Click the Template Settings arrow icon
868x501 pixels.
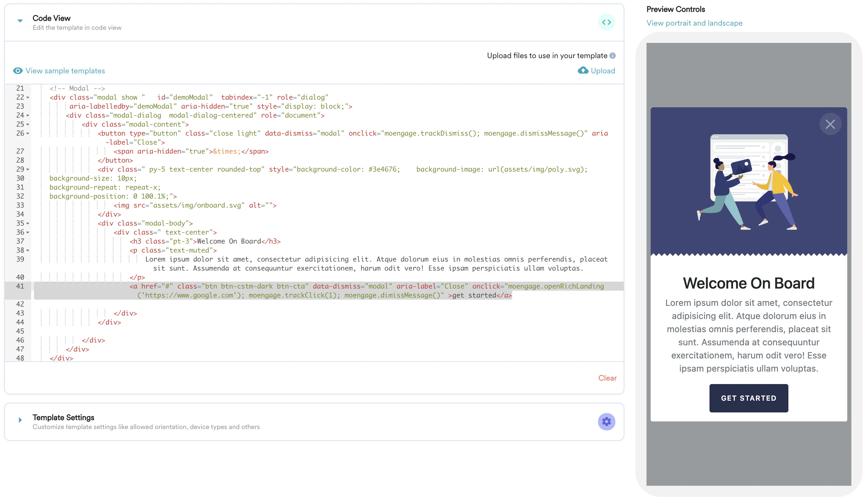(x=20, y=420)
